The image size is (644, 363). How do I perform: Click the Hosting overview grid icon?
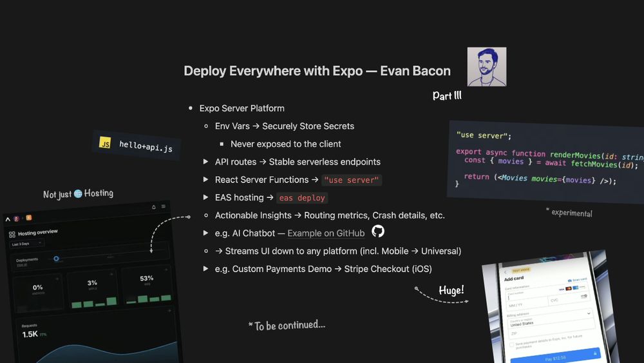[x=12, y=234]
